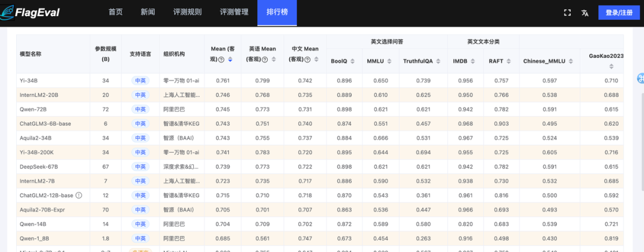Click 英文选择问答 group header
This screenshot has width=644, height=252.
(x=387, y=42)
